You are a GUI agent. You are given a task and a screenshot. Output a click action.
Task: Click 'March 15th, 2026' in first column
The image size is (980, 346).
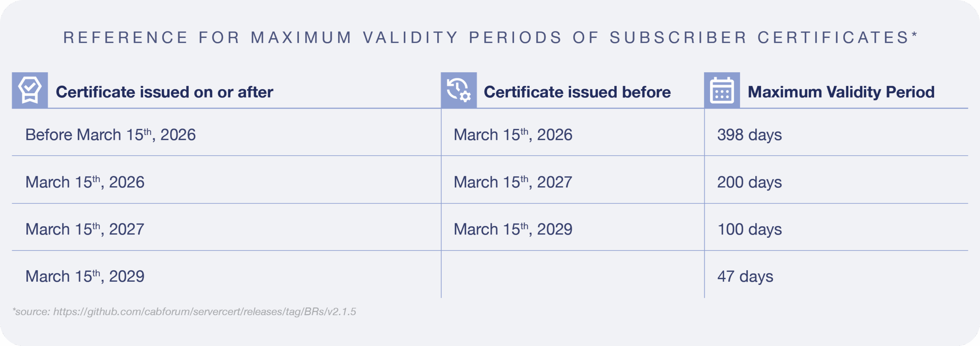click(x=85, y=182)
